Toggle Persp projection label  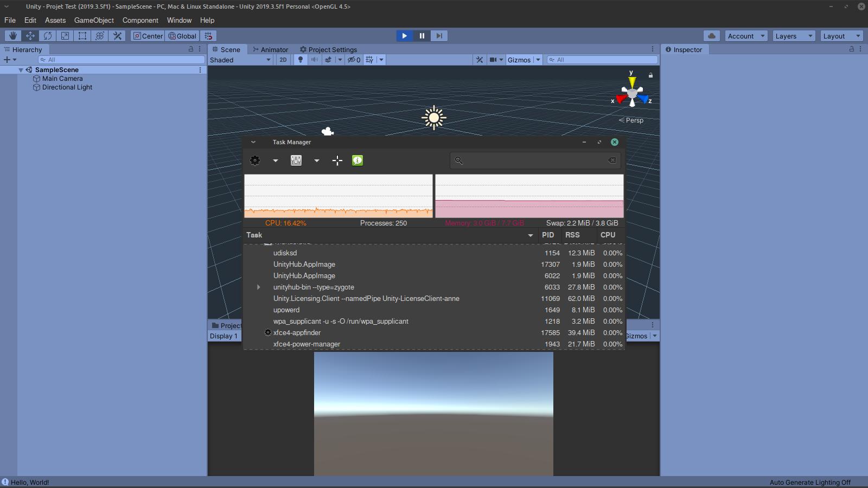pos(631,120)
